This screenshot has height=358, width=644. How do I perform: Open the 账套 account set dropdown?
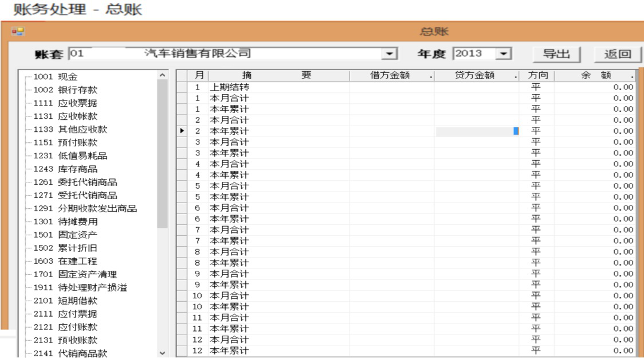click(390, 53)
